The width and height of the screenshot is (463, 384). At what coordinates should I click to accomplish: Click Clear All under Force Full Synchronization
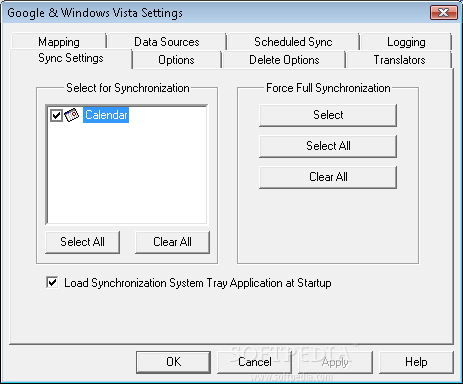pos(328,177)
